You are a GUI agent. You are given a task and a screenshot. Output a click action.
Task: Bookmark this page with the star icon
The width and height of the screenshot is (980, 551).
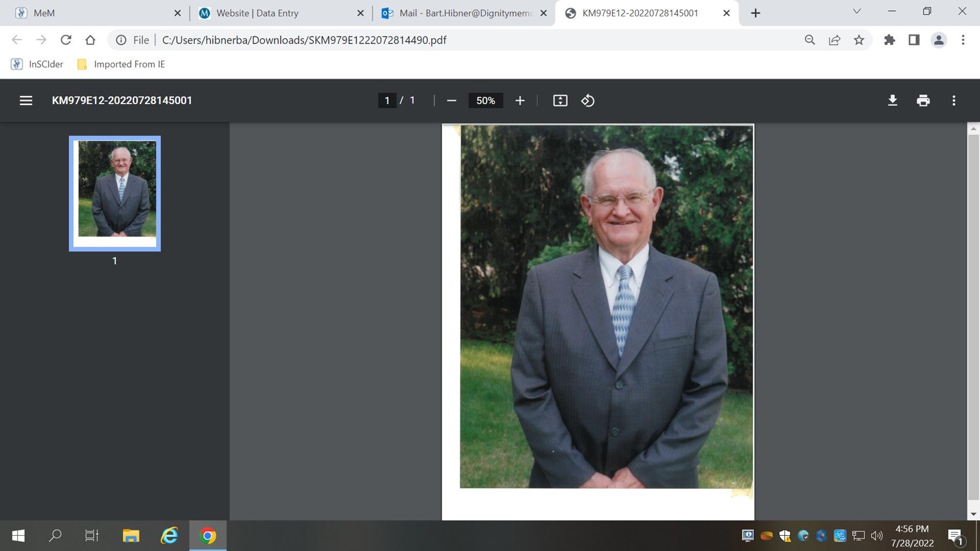(859, 40)
